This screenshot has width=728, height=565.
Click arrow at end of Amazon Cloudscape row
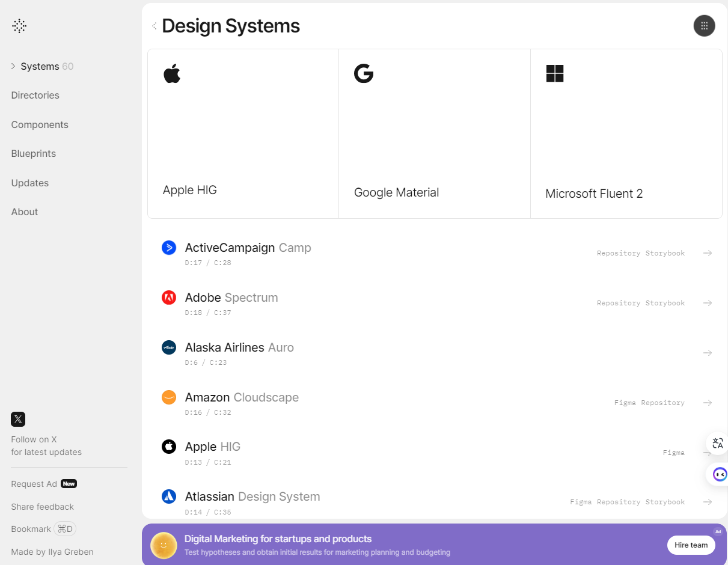click(708, 403)
